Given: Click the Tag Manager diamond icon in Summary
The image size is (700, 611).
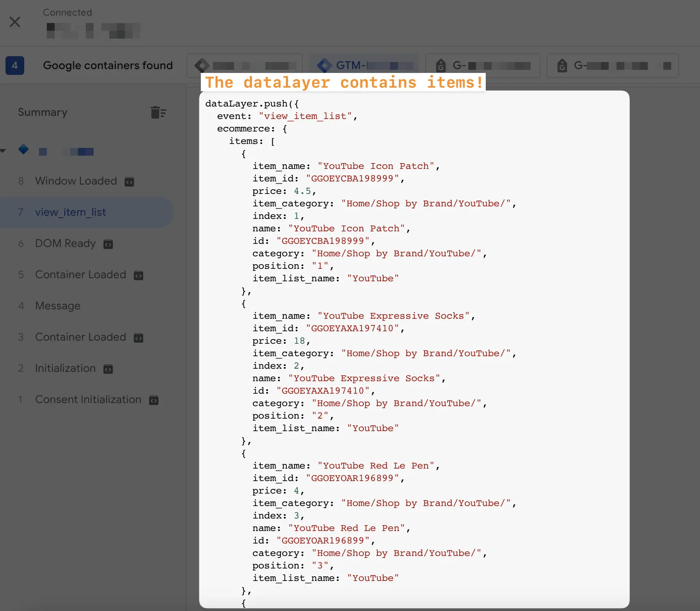Looking at the screenshot, I should click(x=24, y=149).
